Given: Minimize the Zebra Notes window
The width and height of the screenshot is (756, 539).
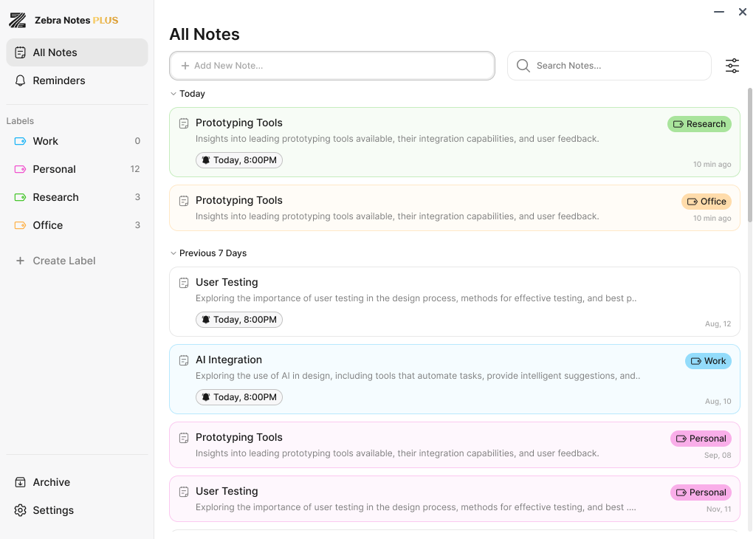Looking at the screenshot, I should [x=719, y=12].
